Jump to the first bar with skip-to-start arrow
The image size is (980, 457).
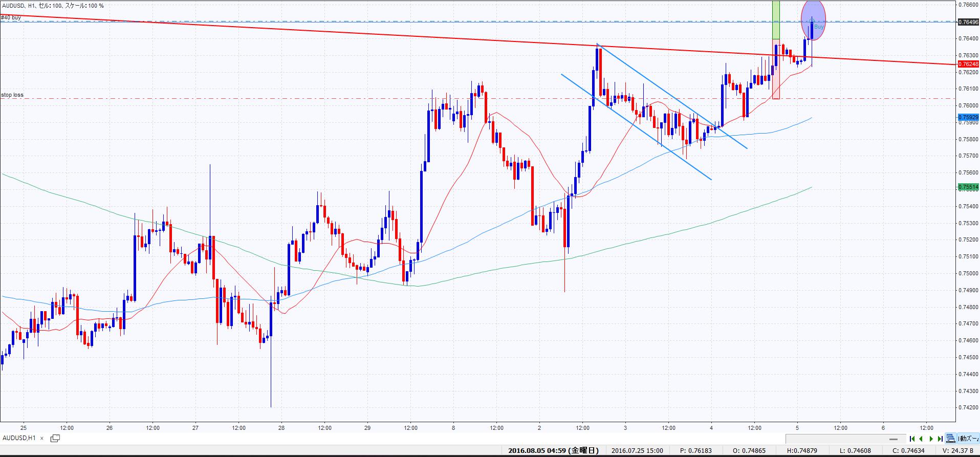click(x=912, y=439)
